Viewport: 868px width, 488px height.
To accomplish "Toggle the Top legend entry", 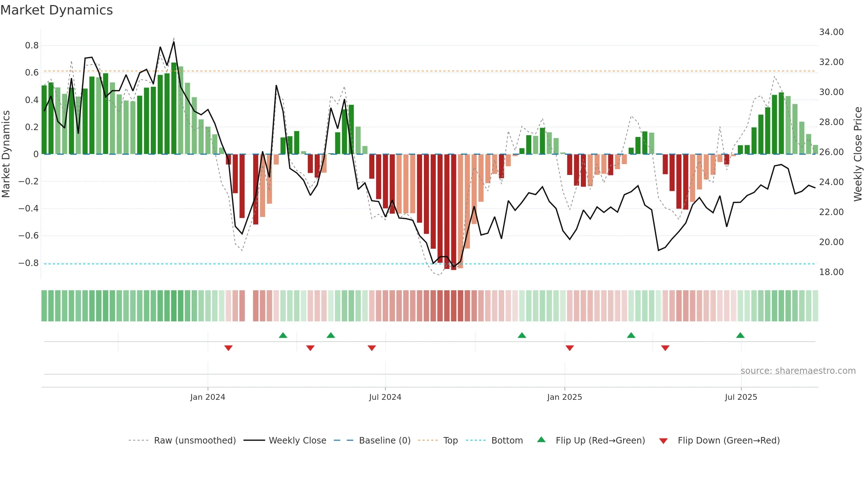I will click(x=438, y=440).
